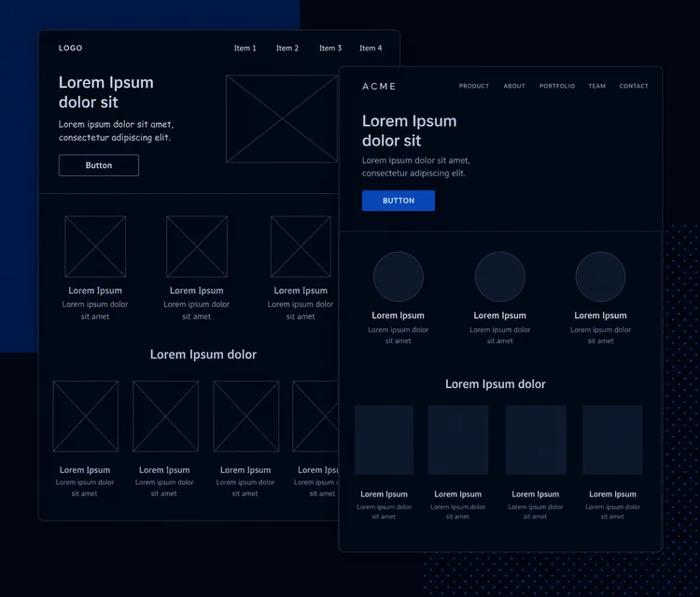Open the CONTACT menu item
This screenshot has width=700, height=597.
click(634, 86)
